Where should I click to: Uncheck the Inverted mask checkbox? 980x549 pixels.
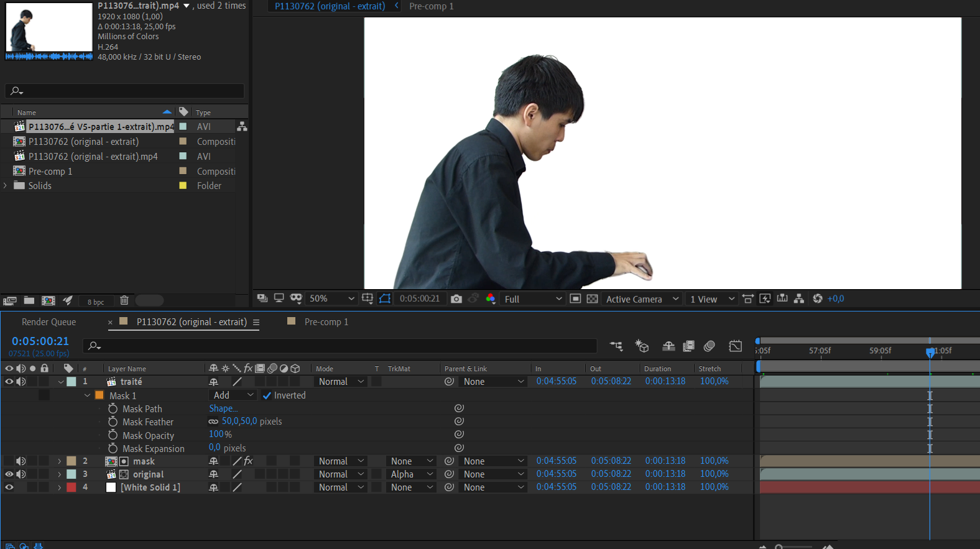267,395
